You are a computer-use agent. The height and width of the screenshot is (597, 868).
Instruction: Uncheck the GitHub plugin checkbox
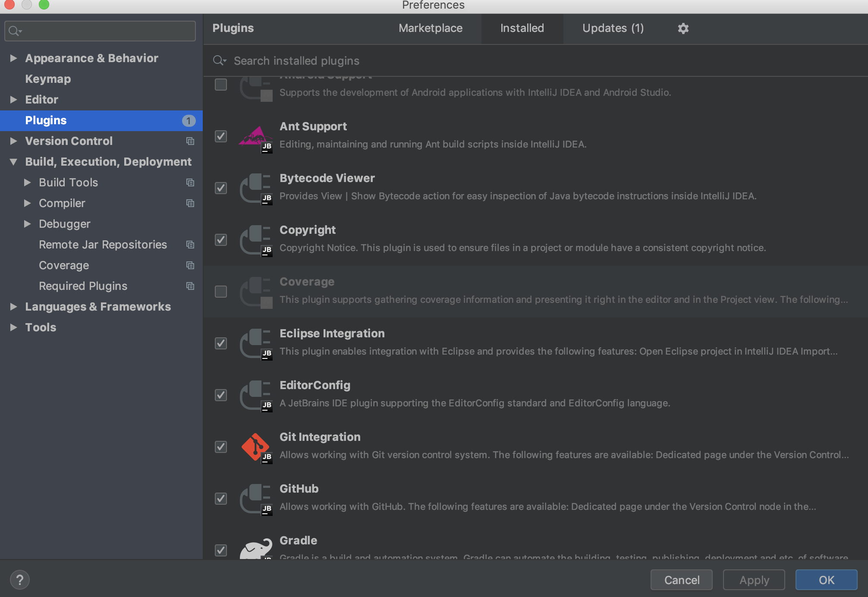click(221, 499)
